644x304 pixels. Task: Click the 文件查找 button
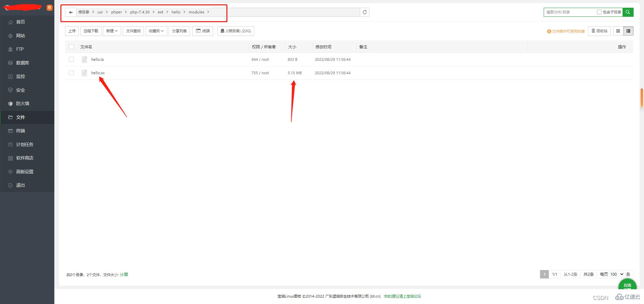133,31
